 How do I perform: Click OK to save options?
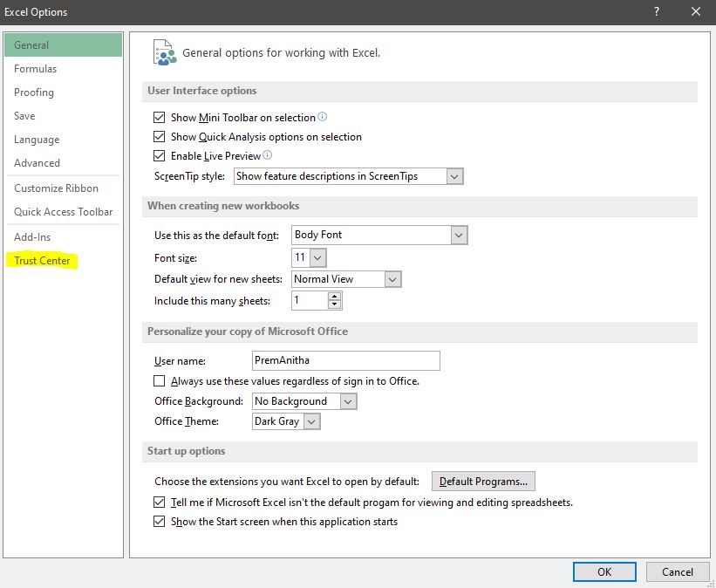[x=604, y=571]
